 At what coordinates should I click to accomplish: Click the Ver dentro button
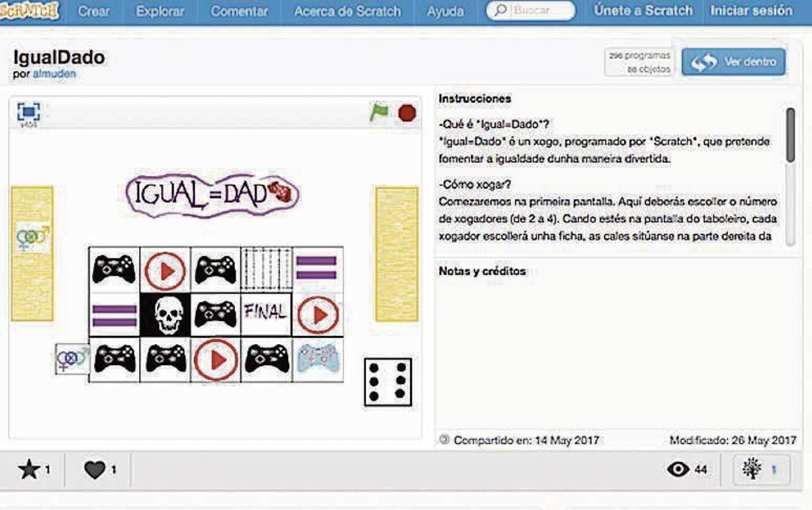point(734,62)
